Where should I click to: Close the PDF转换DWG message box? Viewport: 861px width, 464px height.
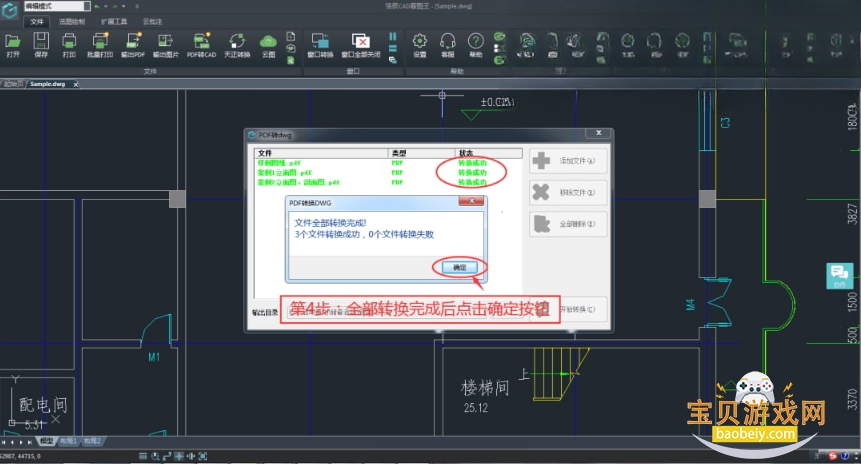[471, 201]
